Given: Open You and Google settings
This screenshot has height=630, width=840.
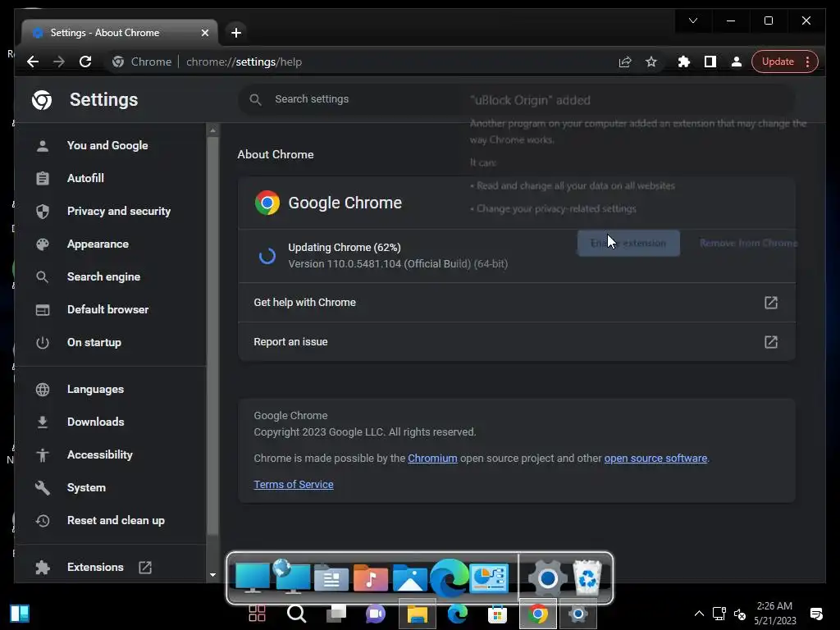Looking at the screenshot, I should (x=107, y=146).
